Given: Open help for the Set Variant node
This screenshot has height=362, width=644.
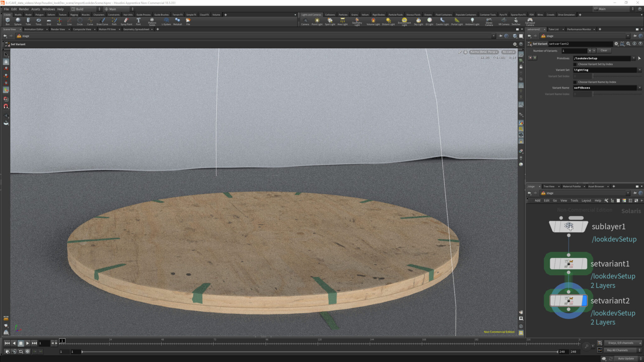Looking at the screenshot, I should 640,44.
